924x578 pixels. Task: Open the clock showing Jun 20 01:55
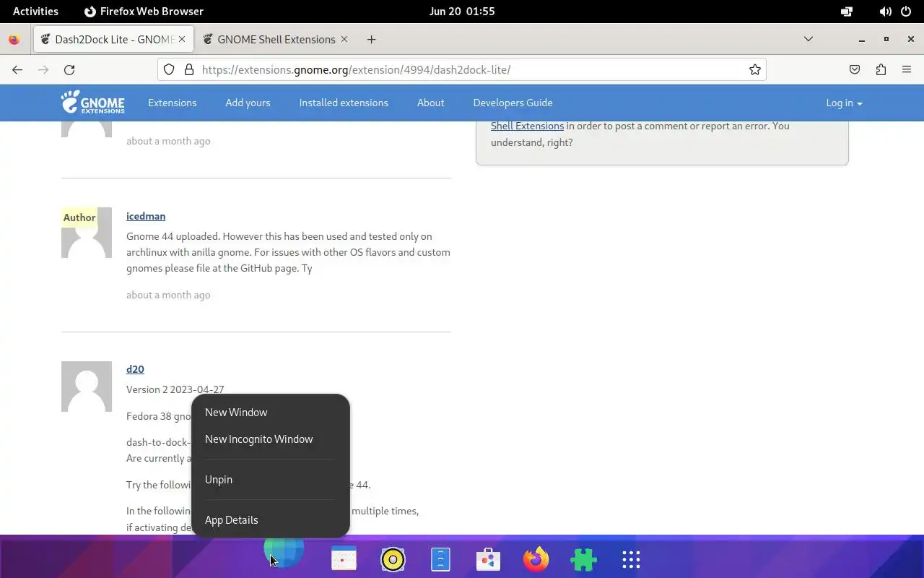point(462,12)
